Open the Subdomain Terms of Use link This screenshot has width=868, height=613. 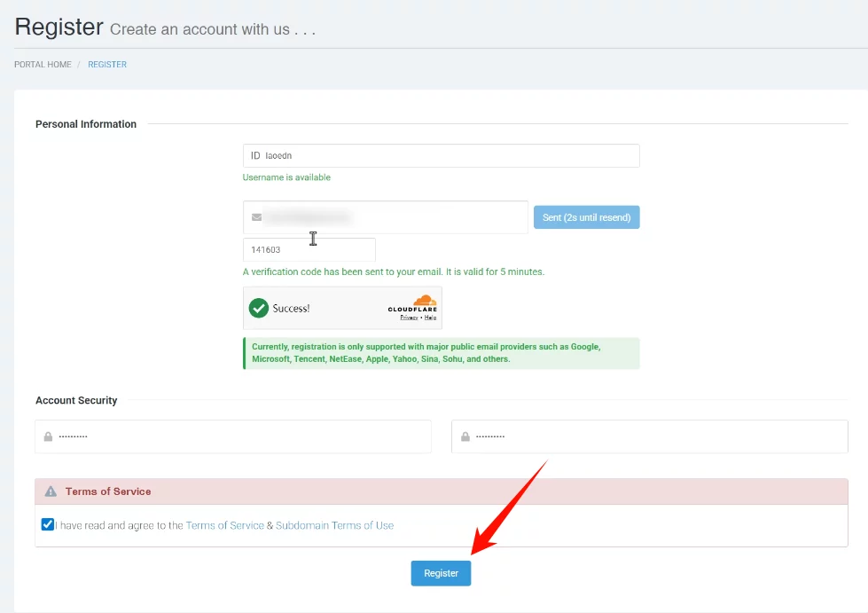pyautogui.click(x=334, y=525)
